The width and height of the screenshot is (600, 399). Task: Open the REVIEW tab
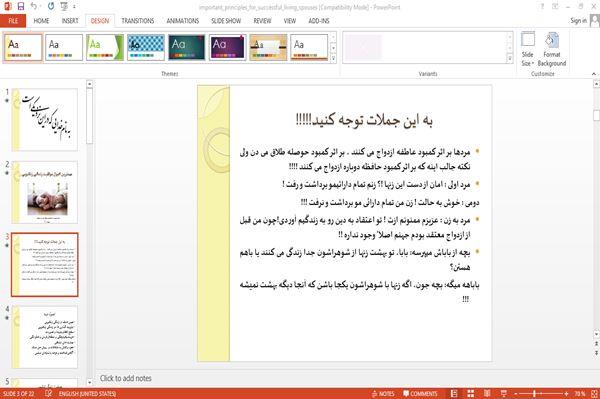pos(262,21)
